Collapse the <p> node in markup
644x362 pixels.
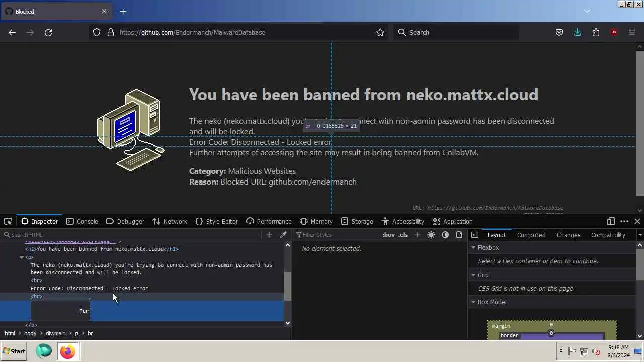coord(22,257)
